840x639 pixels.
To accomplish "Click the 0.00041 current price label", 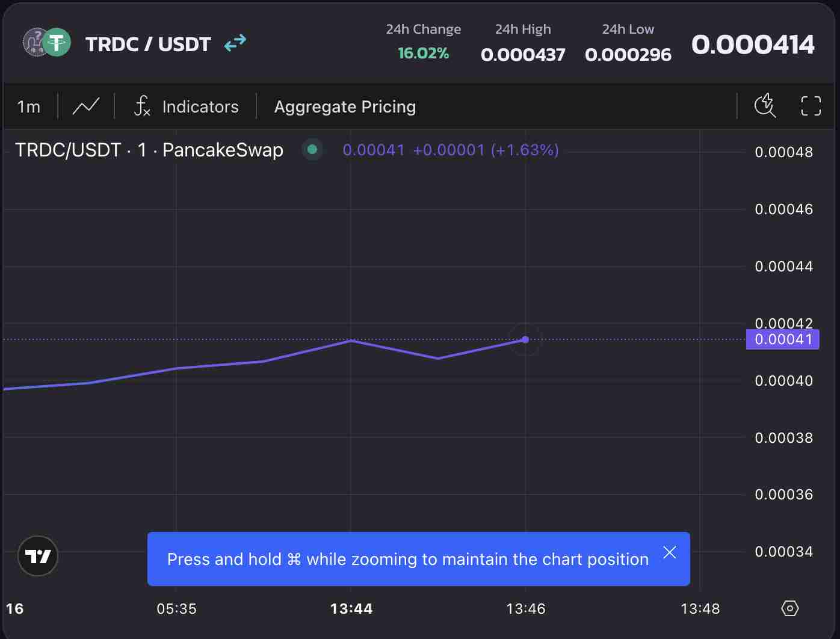I will click(x=783, y=339).
